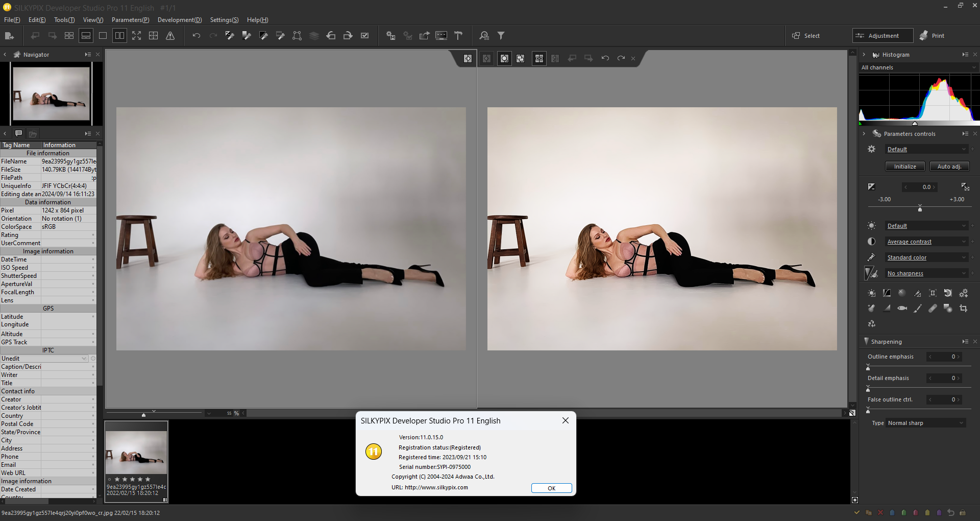Click the rotation tool icon in Parameters controls
The image size is (980, 521).
click(948, 293)
